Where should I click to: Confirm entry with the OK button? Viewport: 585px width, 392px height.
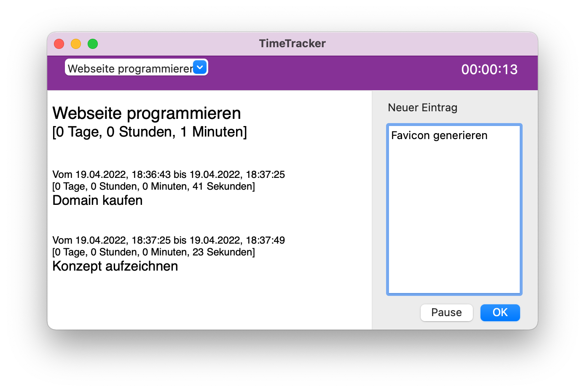coord(500,312)
